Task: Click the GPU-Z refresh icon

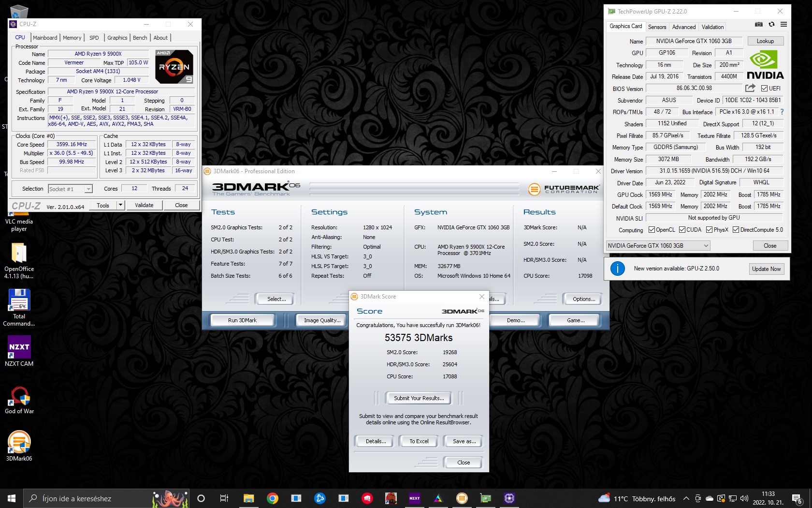Action: click(x=771, y=24)
